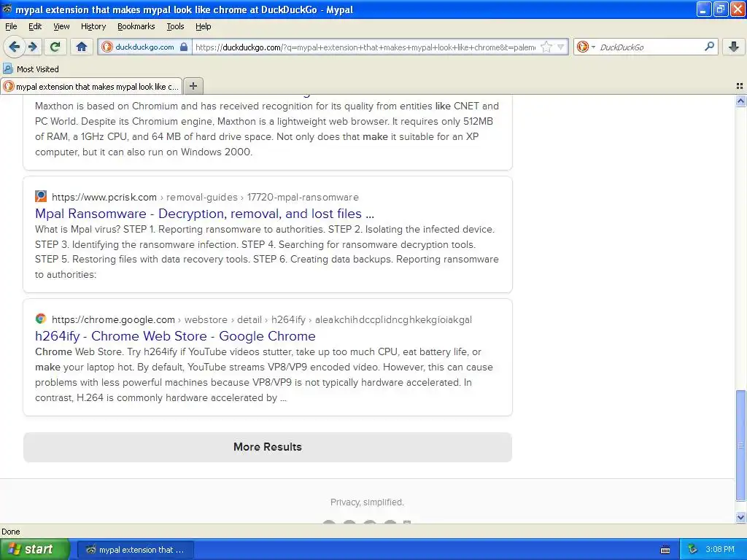Click the pcrisk.com result URL
The height and width of the screenshot is (560, 747).
pos(205,197)
